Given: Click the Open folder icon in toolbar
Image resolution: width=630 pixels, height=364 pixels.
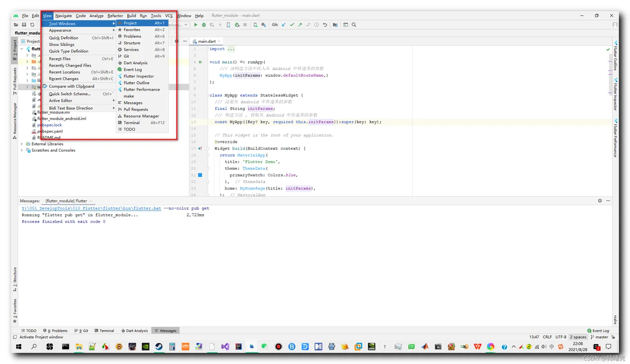Looking at the screenshot, I should [16, 25].
